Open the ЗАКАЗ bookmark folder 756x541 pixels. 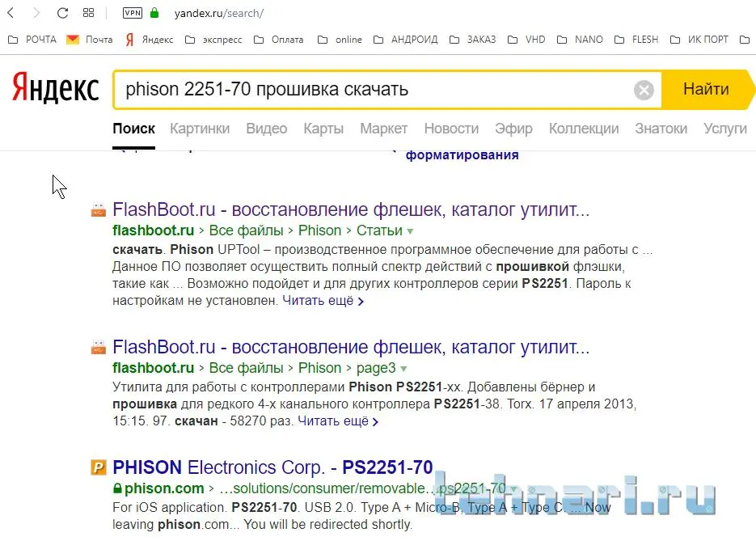pos(472,40)
